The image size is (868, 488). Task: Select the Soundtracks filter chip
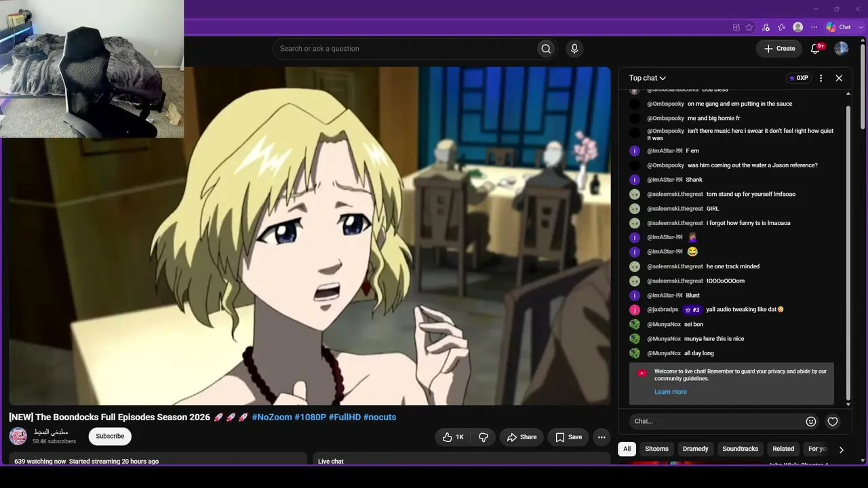(741, 449)
